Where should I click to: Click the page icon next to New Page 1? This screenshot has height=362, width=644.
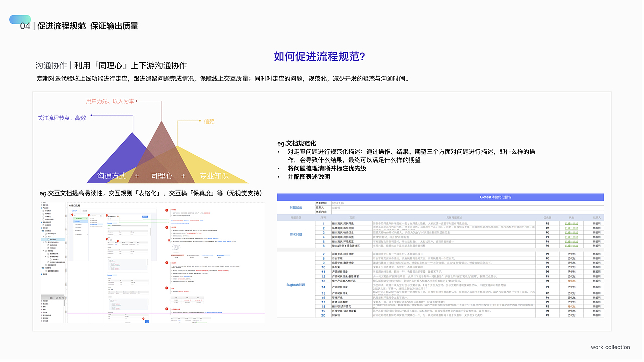pyautogui.click(x=46, y=234)
